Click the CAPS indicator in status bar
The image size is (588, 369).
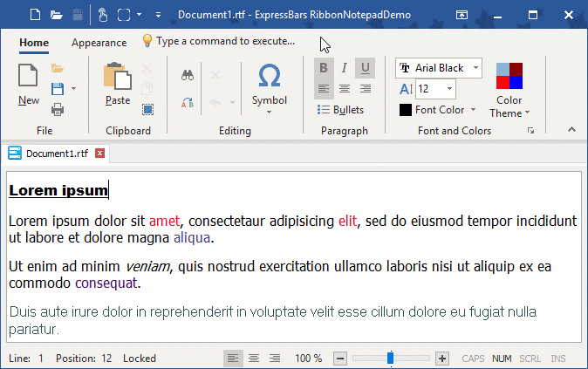473,359
